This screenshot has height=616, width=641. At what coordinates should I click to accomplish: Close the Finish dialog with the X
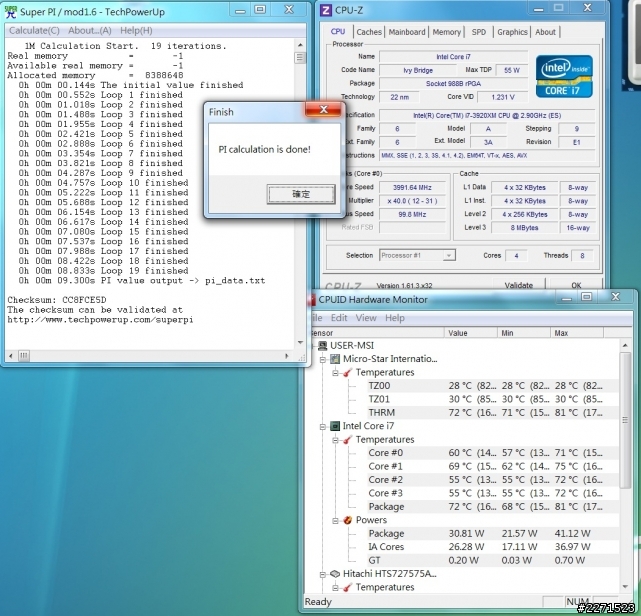pos(322,111)
